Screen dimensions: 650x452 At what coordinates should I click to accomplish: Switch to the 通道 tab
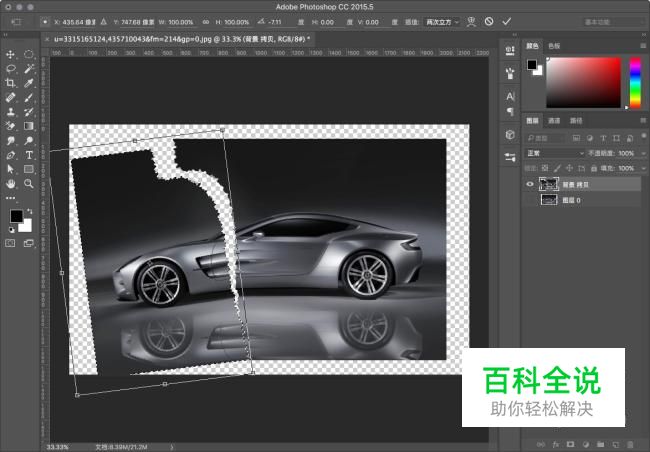pos(556,120)
